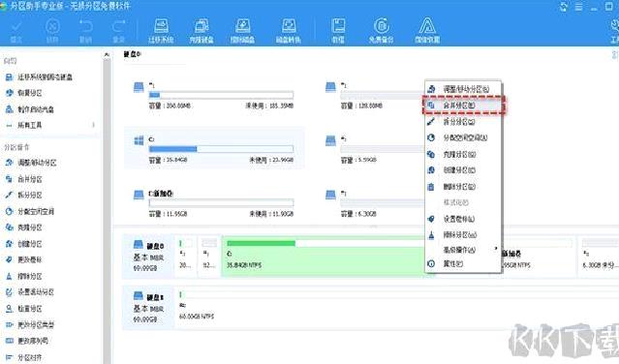Open the Migrate System (迁移系统) toolbar tool

pos(161,30)
